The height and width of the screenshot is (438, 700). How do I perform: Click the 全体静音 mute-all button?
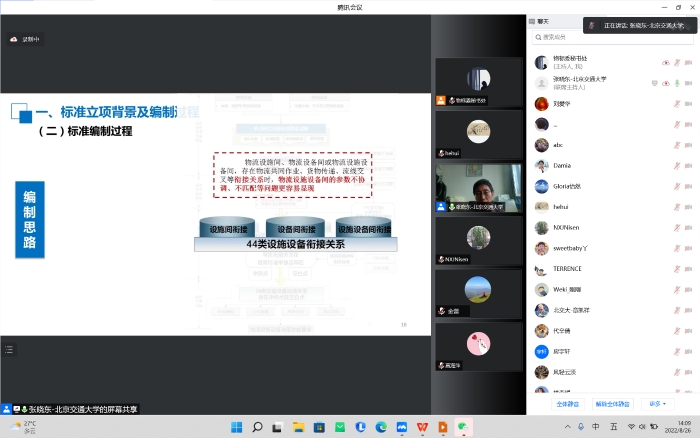pyautogui.click(x=569, y=404)
